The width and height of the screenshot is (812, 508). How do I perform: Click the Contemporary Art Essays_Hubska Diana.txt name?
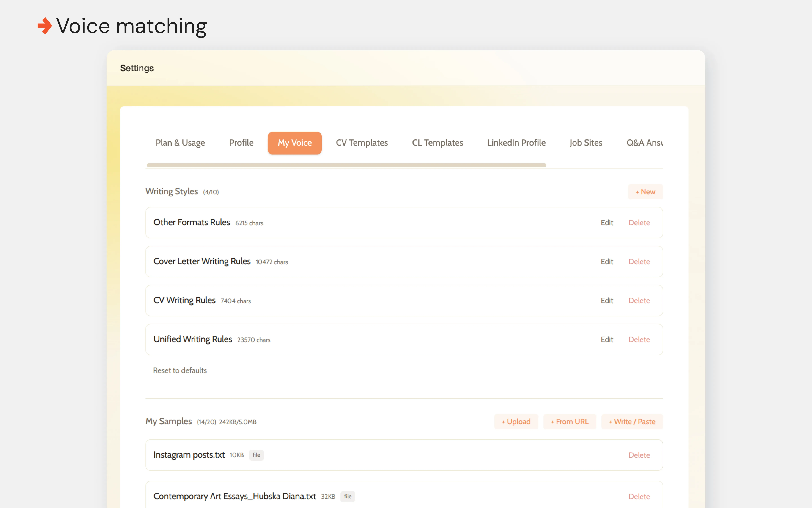(x=235, y=496)
